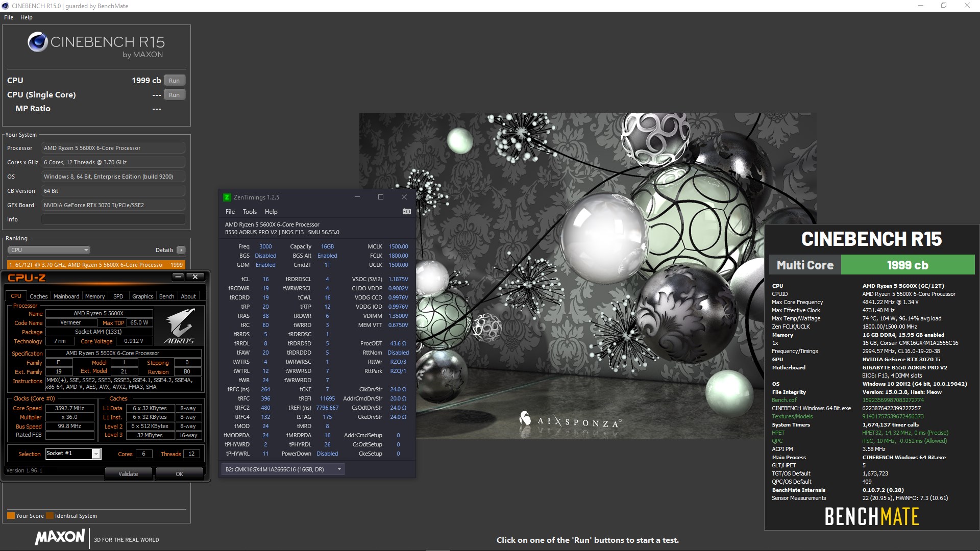The height and width of the screenshot is (551, 980).
Task: Click the Level 3 cache value 32 MBytes
Action: tap(150, 435)
